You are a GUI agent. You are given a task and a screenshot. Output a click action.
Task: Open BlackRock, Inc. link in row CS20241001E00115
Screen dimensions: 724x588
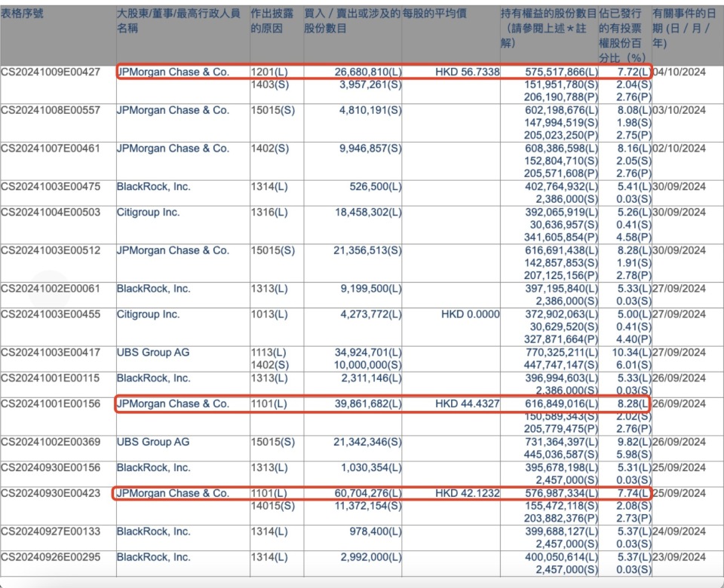click(x=153, y=378)
